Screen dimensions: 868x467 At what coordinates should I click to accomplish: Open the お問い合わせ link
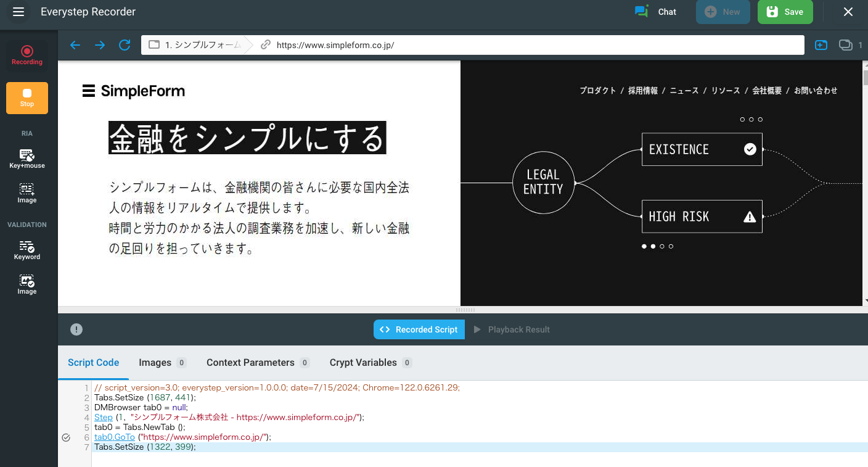(816, 91)
